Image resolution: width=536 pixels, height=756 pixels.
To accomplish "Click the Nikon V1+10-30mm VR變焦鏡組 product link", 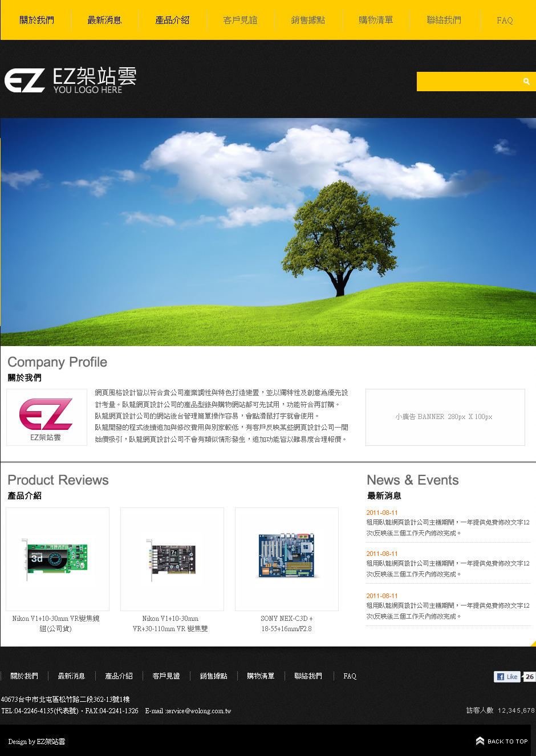I will click(x=56, y=623).
